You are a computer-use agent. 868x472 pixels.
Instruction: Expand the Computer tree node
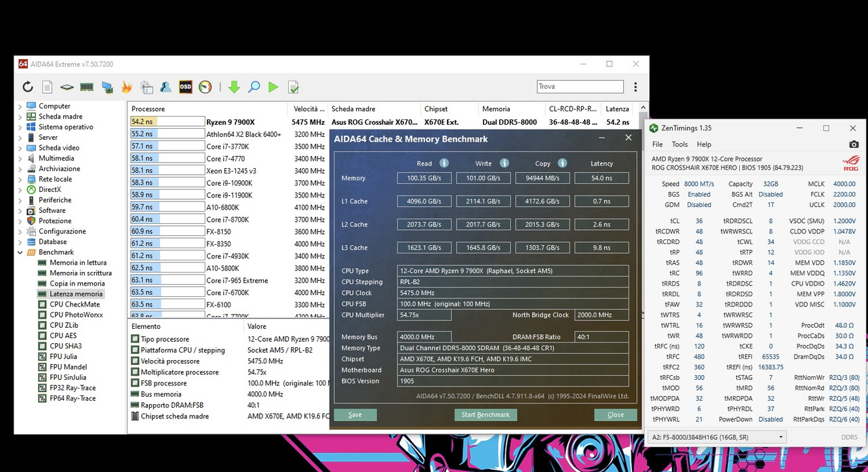[20, 106]
